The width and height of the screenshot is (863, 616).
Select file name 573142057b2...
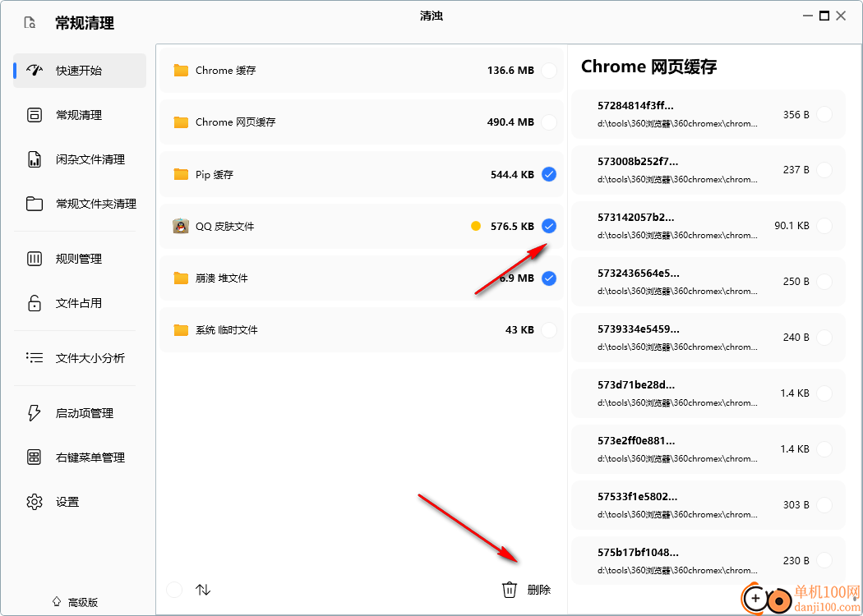635,218
